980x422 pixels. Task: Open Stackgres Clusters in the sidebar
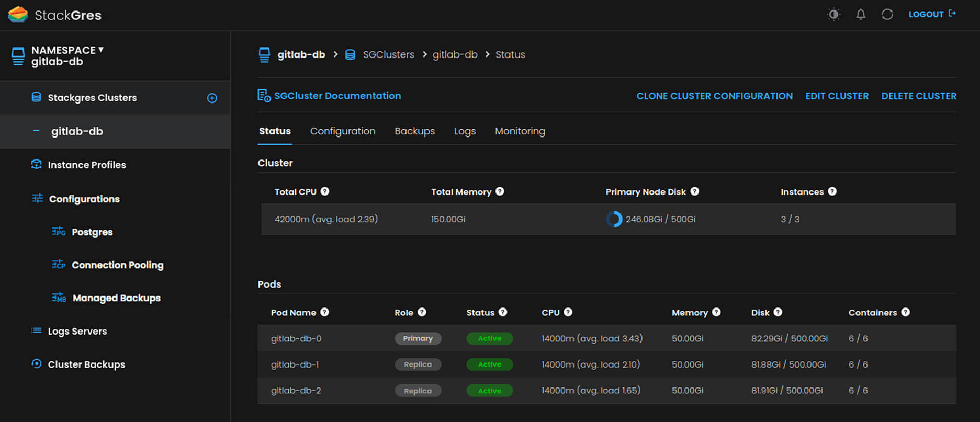click(92, 98)
